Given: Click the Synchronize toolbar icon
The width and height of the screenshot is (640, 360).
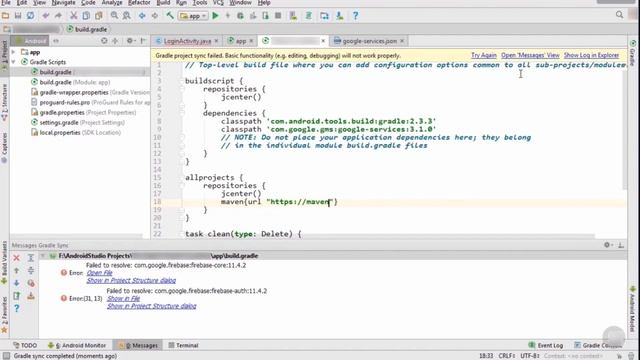Looking at the screenshot, I should [31, 16].
